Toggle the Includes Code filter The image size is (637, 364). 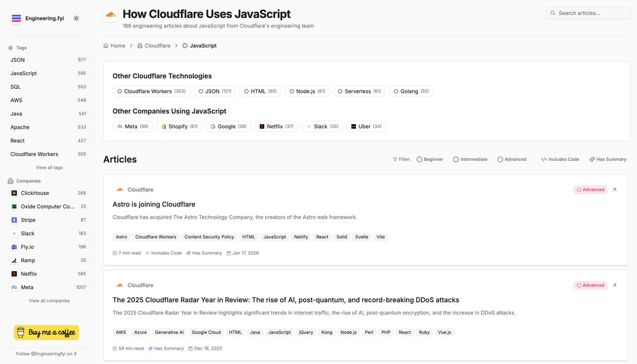point(560,159)
